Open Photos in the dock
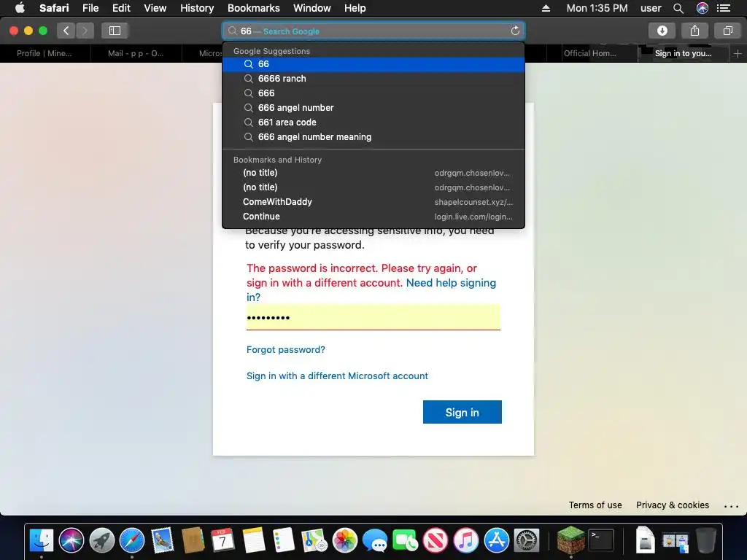This screenshot has height=560, width=747. [345, 540]
